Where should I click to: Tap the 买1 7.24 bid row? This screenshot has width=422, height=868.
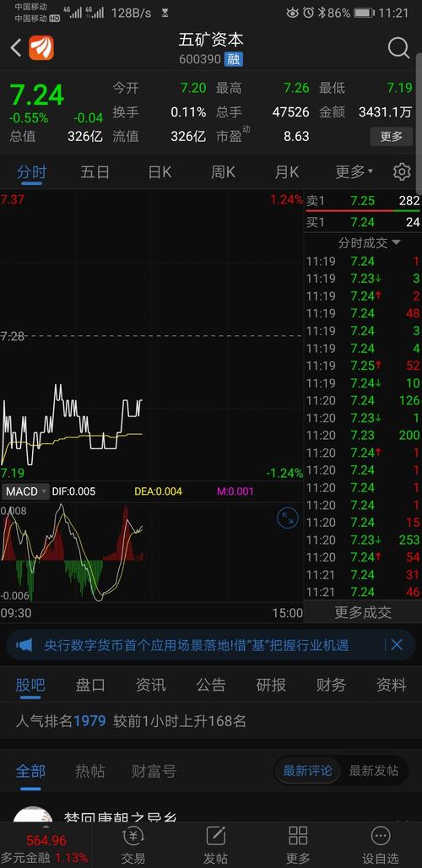click(x=363, y=223)
